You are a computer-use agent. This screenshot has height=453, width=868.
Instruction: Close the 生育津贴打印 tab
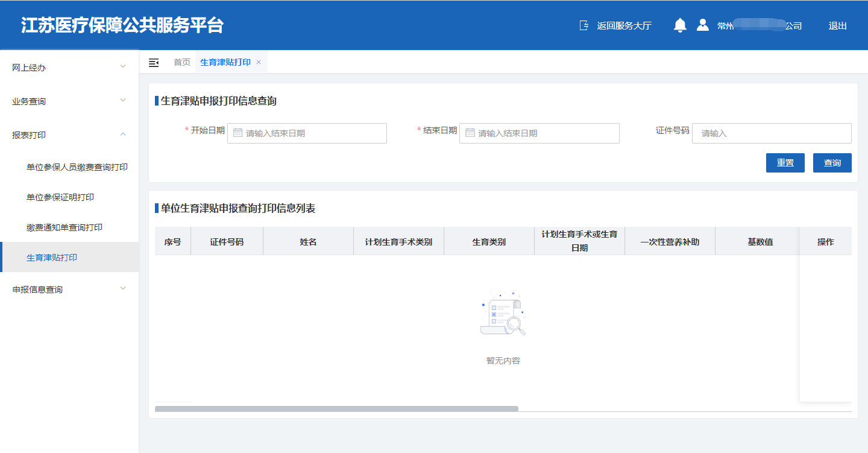click(258, 62)
